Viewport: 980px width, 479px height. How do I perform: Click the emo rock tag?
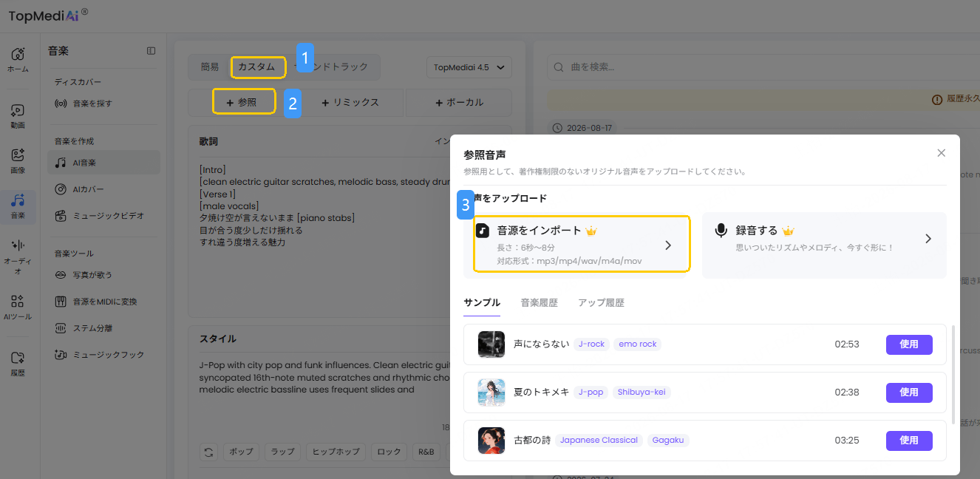(x=638, y=344)
